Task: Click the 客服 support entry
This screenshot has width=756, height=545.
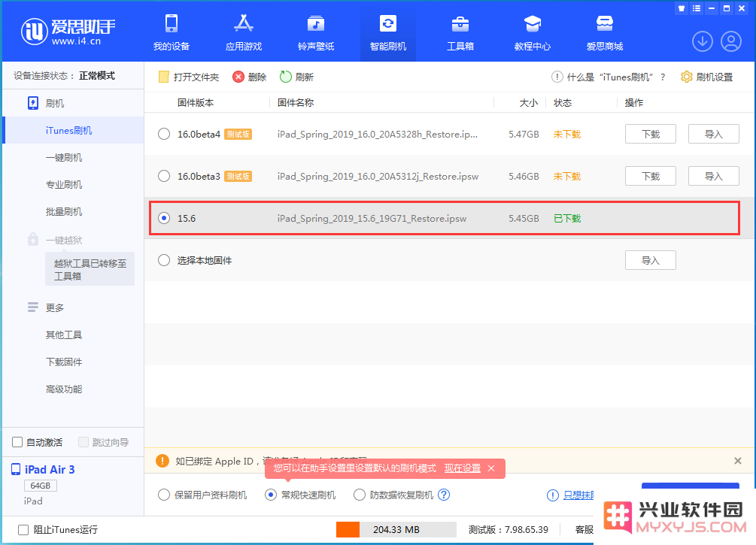Action: pos(584,529)
